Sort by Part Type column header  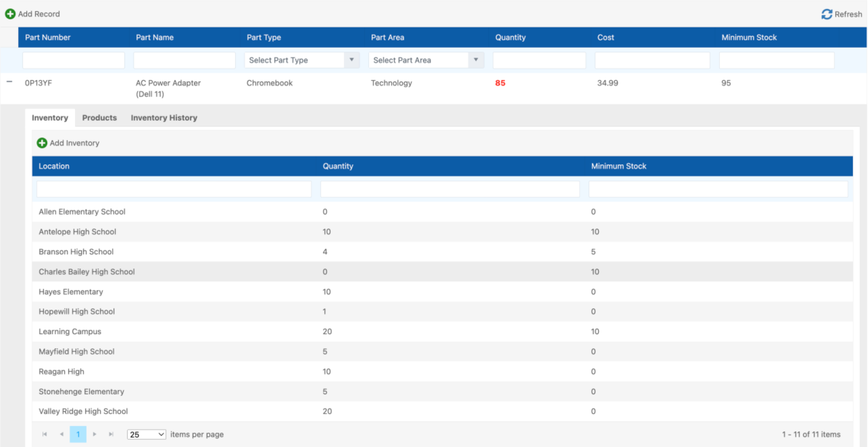tap(264, 37)
